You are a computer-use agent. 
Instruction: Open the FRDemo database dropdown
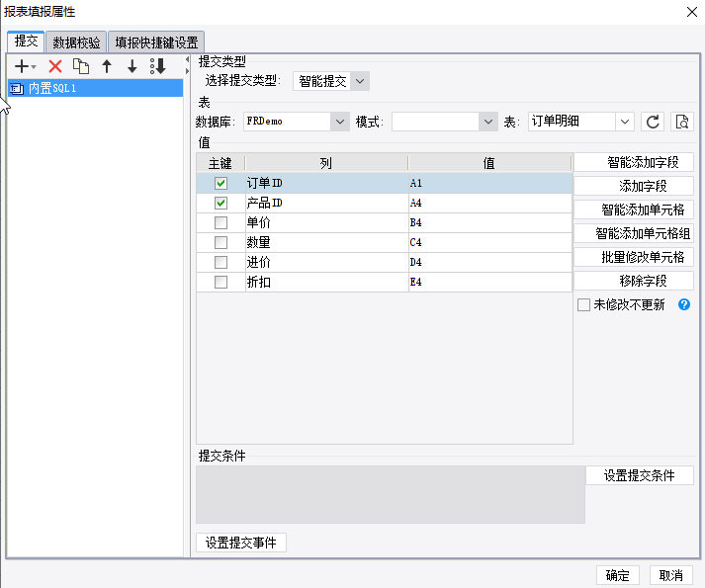click(x=340, y=122)
